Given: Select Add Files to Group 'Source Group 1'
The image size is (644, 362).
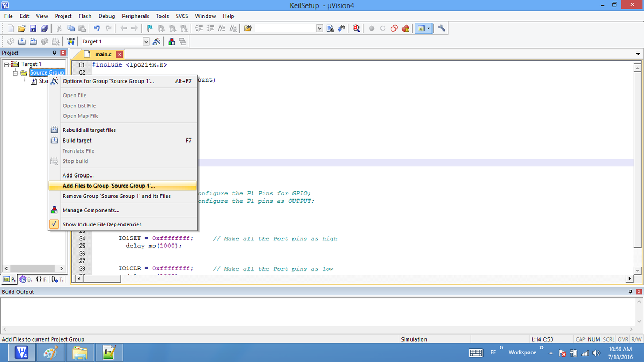Looking at the screenshot, I should (123, 186).
